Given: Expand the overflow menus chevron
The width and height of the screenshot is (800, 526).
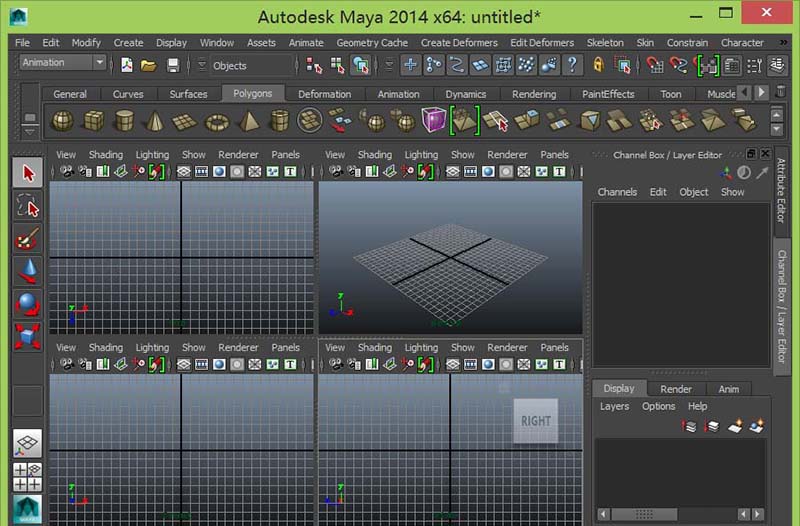Looking at the screenshot, I should (783, 42).
